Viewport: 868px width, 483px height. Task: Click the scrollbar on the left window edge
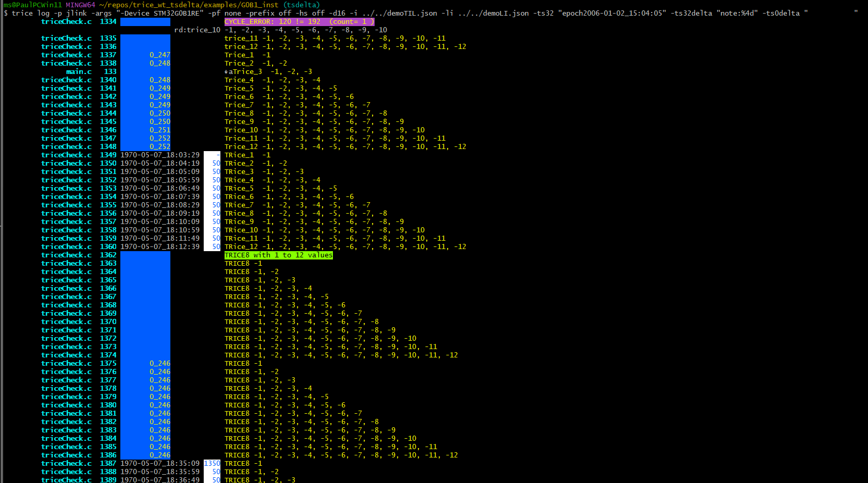coord(2,240)
